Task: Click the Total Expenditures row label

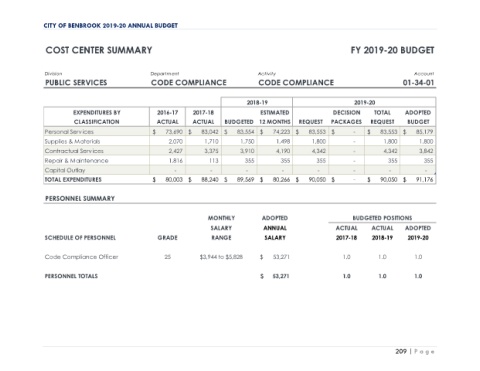Action: [x=73, y=180]
